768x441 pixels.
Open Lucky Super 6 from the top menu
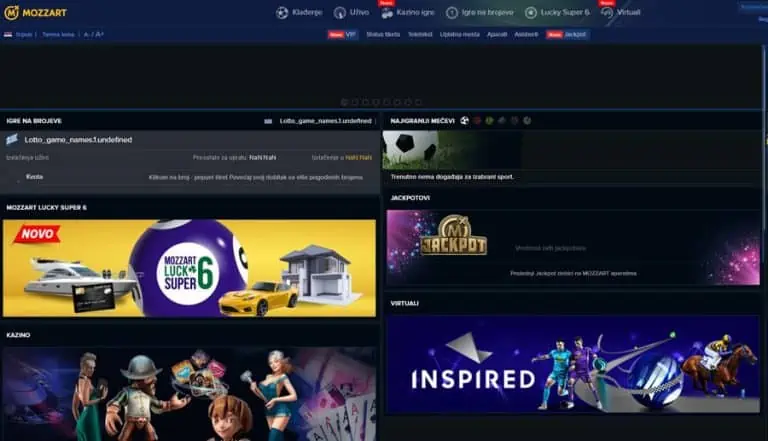pyautogui.click(x=565, y=12)
